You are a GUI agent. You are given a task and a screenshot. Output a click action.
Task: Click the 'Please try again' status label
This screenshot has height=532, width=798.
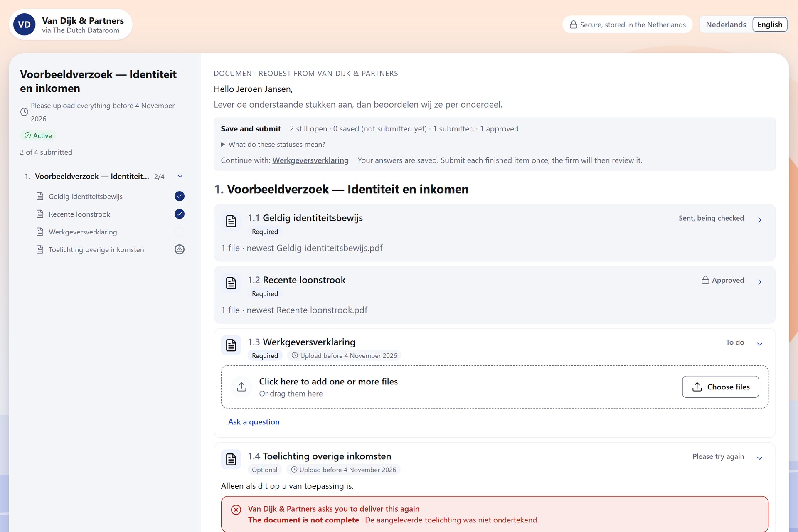pyautogui.click(x=718, y=456)
